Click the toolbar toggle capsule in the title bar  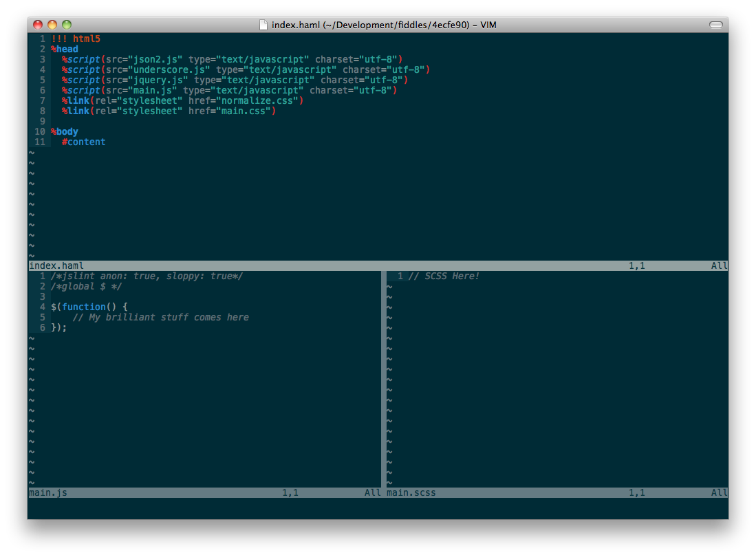[714, 25]
